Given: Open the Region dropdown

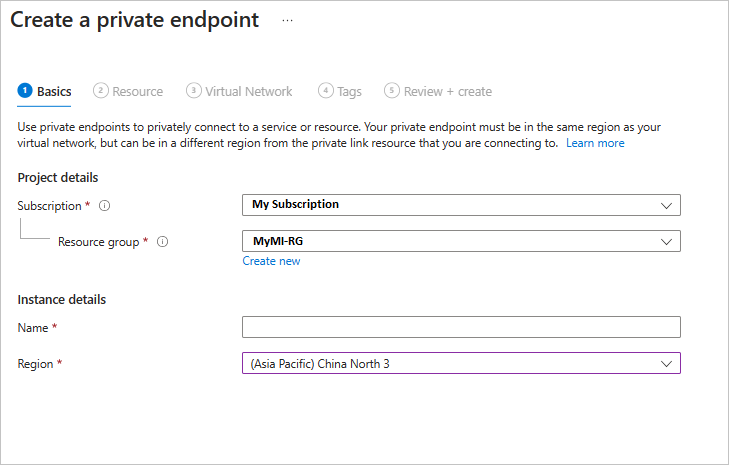Looking at the screenshot, I should click(461, 363).
